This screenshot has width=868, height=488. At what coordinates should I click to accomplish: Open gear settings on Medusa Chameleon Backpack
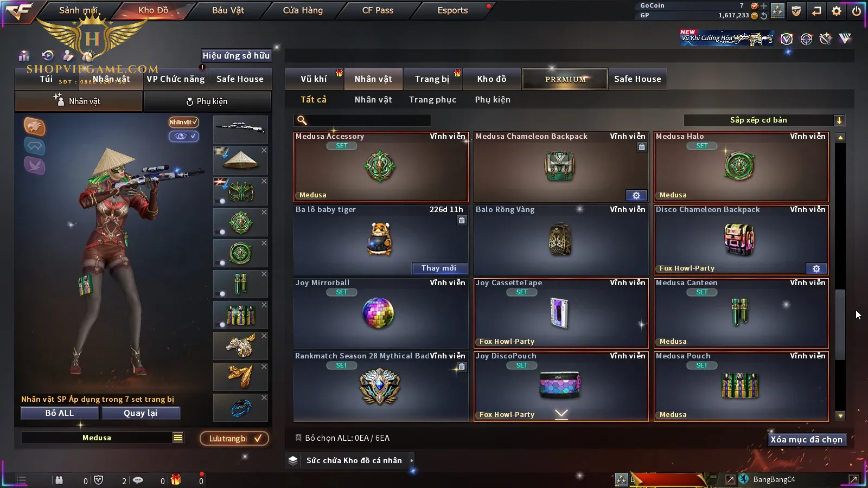[x=636, y=195]
